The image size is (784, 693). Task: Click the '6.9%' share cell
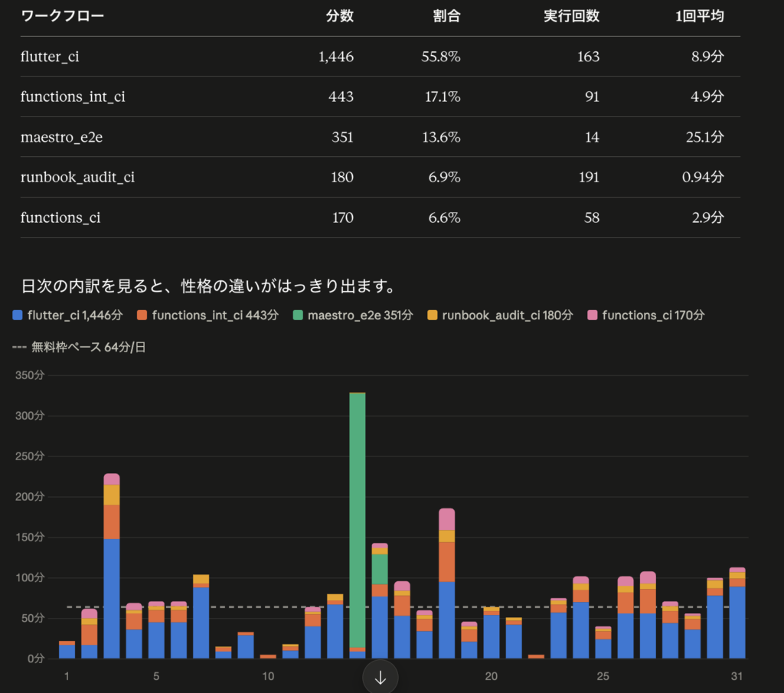(x=445, y=177)
